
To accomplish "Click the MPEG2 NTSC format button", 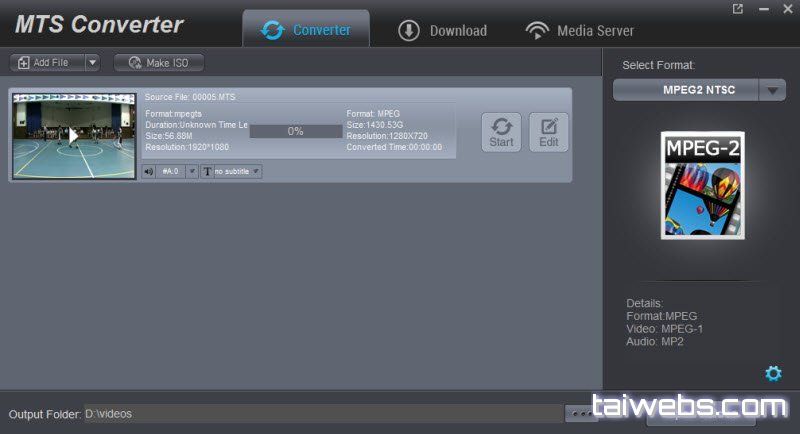I will coord(686,90).
